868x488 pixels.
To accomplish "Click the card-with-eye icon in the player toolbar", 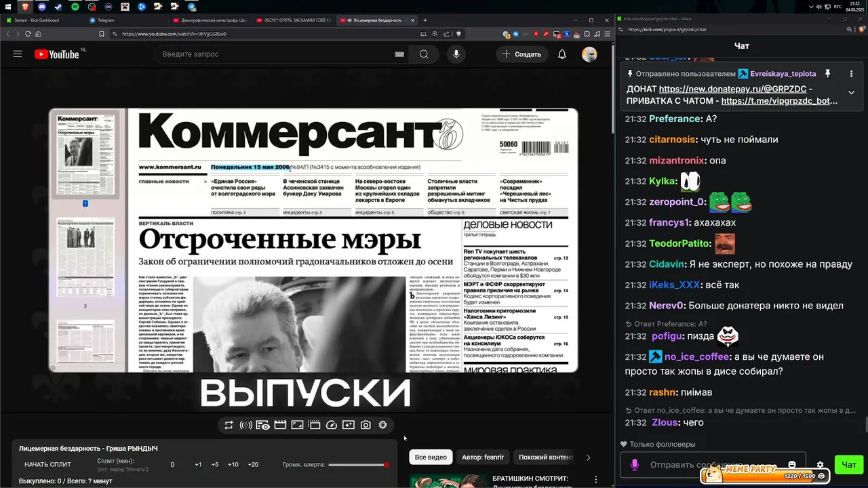I will coord(262,425).
